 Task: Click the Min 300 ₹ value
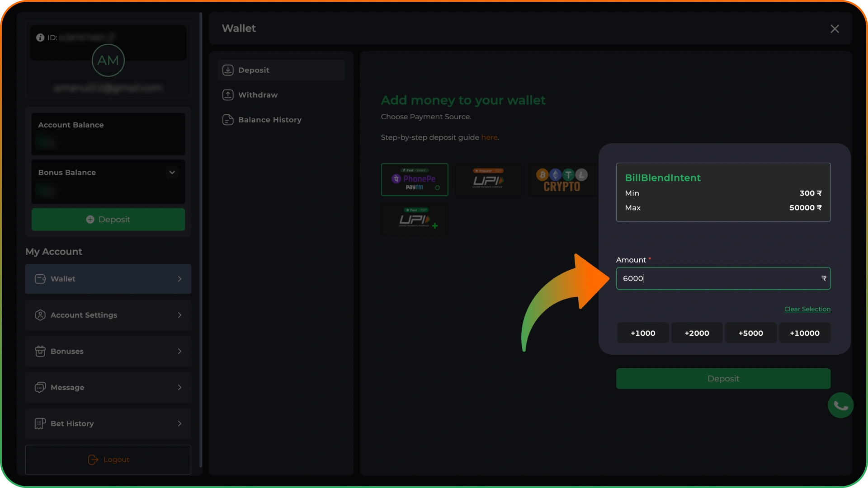pos(811,193)
